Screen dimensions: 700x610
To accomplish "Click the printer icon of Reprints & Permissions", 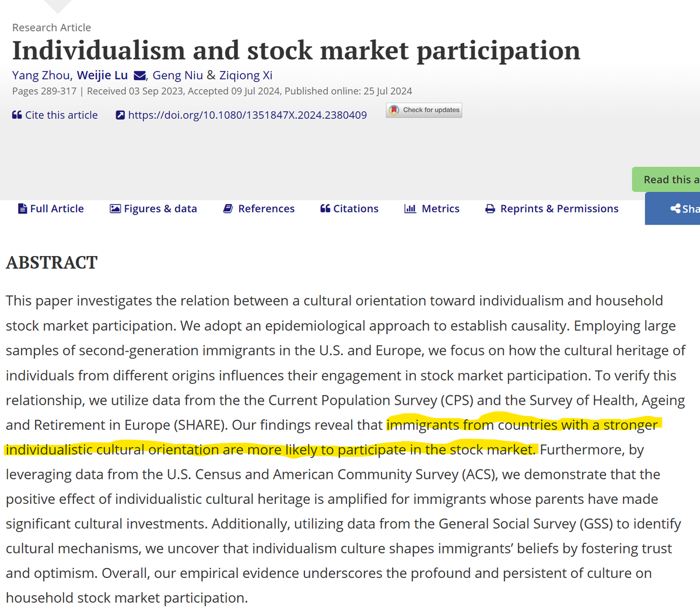I will [491, 209].
